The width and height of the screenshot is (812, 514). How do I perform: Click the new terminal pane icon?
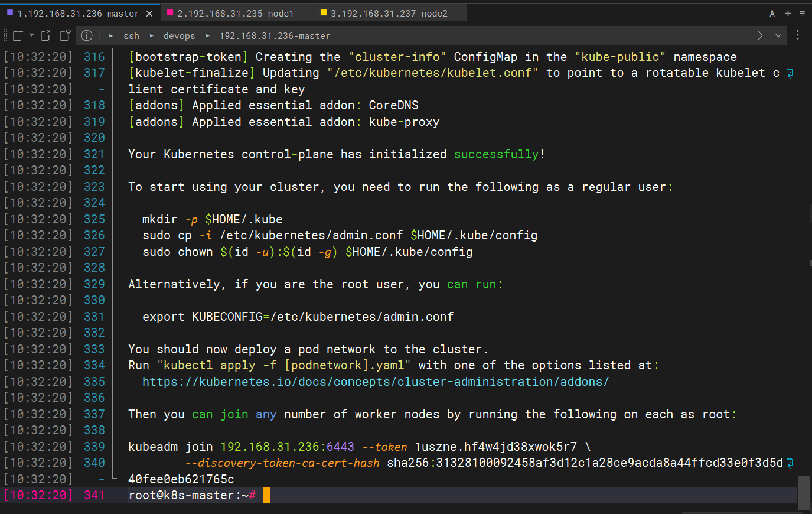click(18, 35)
